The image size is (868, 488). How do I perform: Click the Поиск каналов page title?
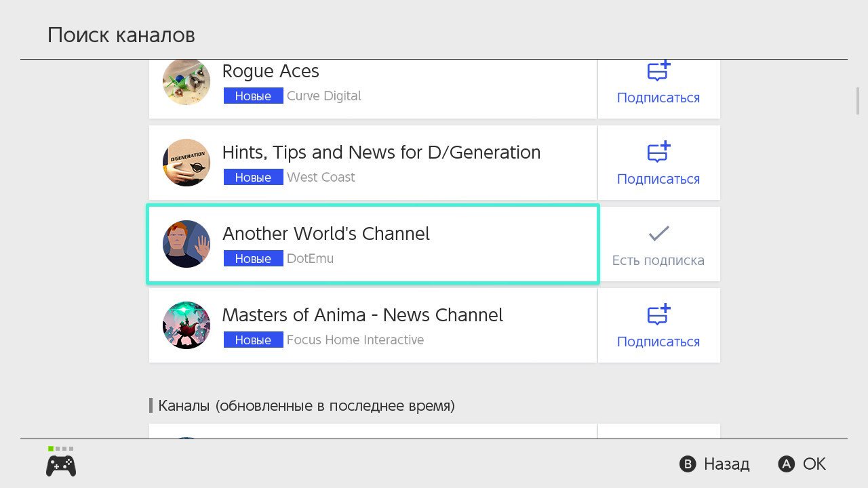click(x=121, y=35)
